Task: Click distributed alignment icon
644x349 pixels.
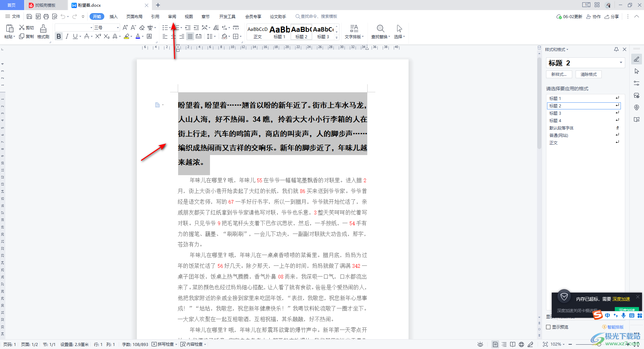Action: pos(199,36)
